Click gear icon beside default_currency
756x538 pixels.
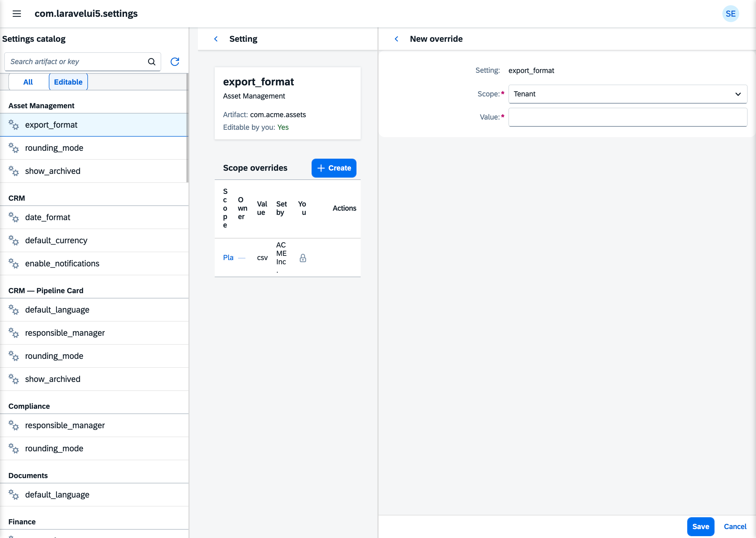(x=14, y=241)
